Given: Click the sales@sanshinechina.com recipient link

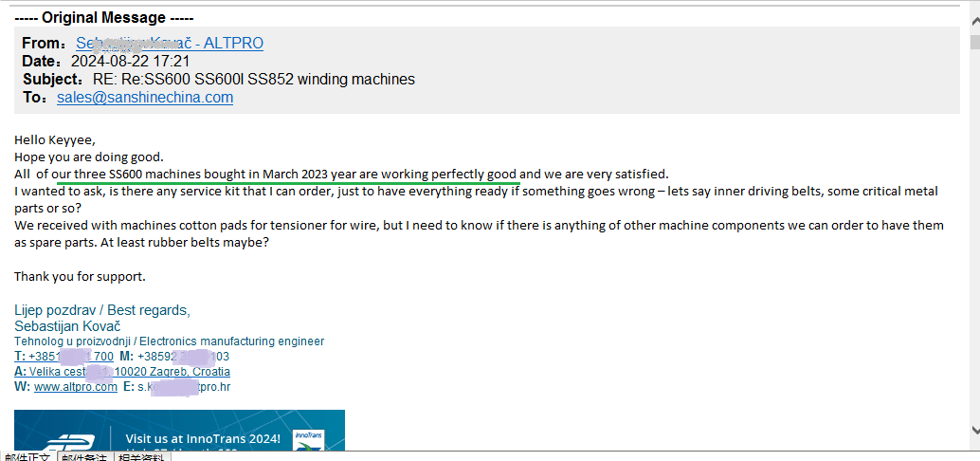Looking at the screenshot, I should (145, 98).
